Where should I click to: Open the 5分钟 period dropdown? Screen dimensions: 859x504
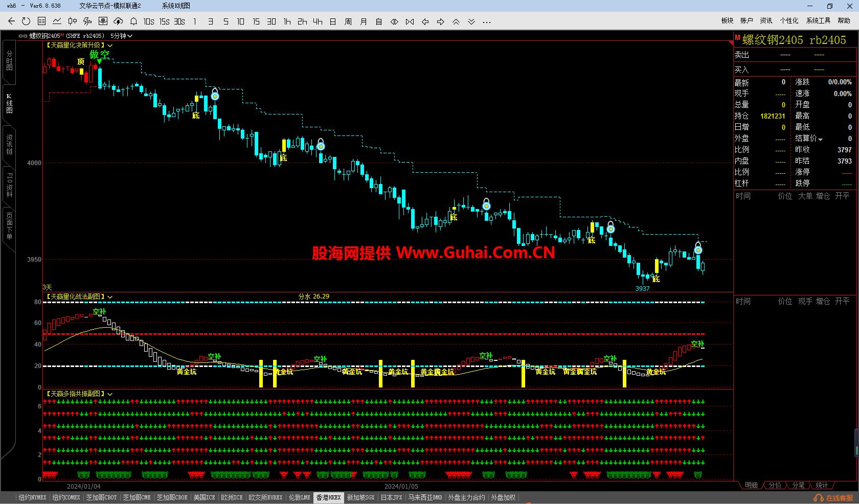pyautogui.click(x=121, y=36)
